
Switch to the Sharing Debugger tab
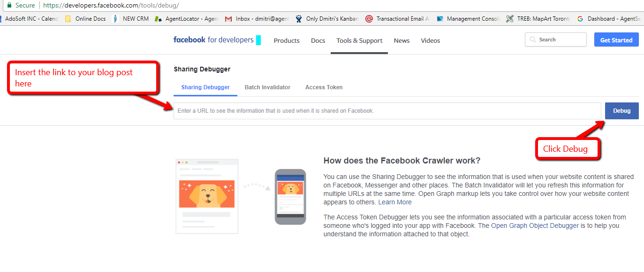tap(205, 87)
